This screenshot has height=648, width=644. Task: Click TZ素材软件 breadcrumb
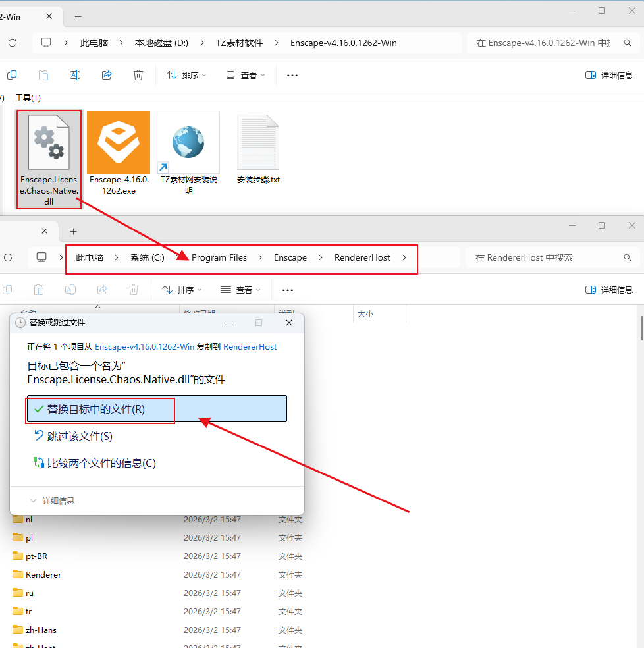[239, 43]
